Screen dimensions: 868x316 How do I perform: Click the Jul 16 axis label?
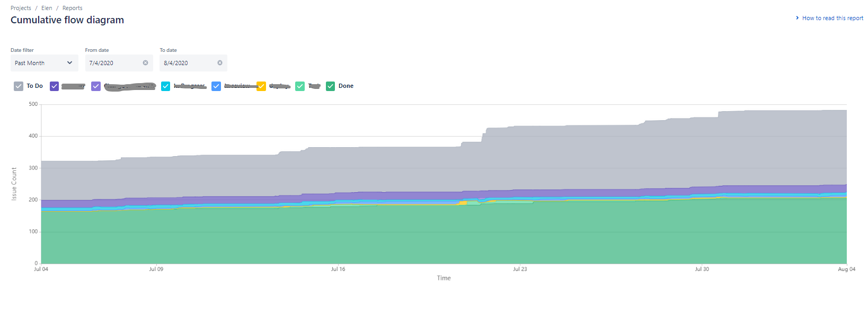(338, 269)
